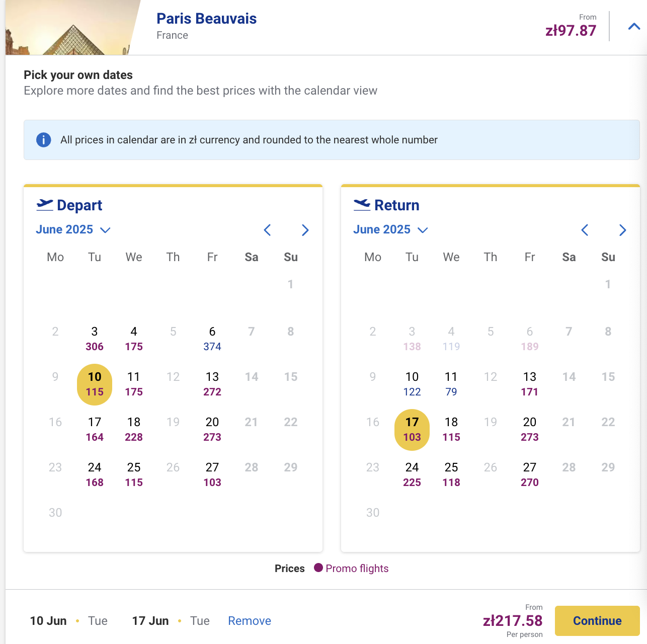This screenshot has height=644, width=647.
Task: Click the departing plane icon next to Depart
Action: [x=45, y=205]
